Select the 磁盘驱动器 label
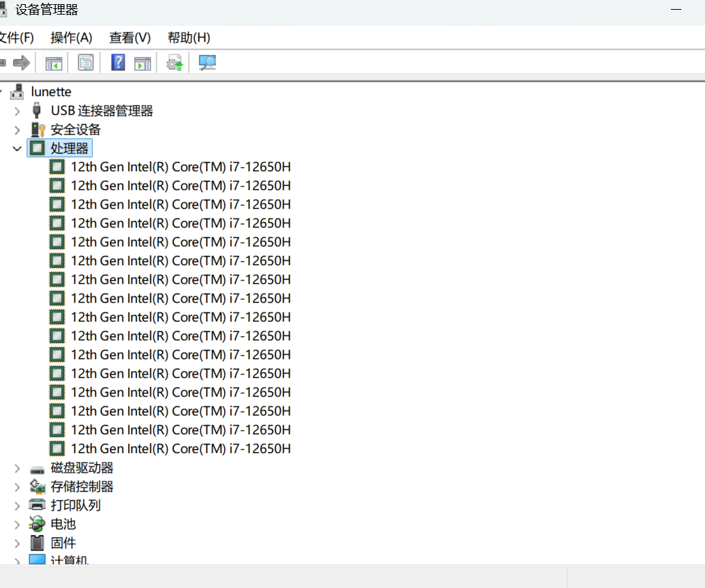705x588 pixels. coord(82,468)
